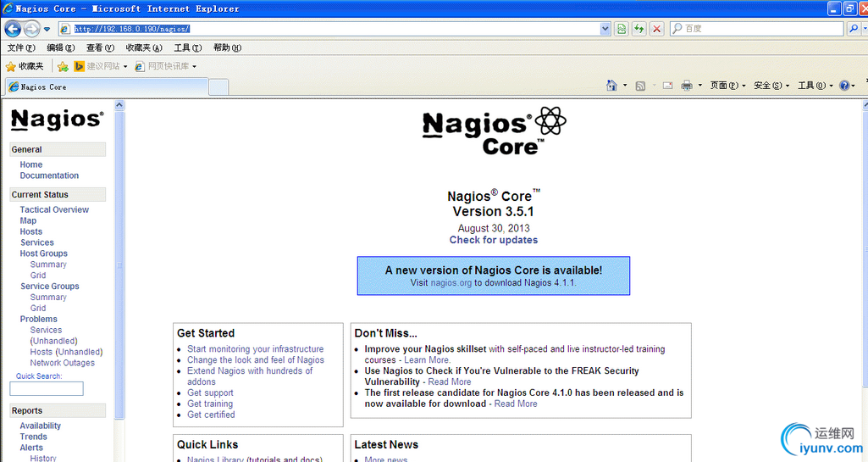
Task: Click Learn More about training courses
Action: click(428, 360)
